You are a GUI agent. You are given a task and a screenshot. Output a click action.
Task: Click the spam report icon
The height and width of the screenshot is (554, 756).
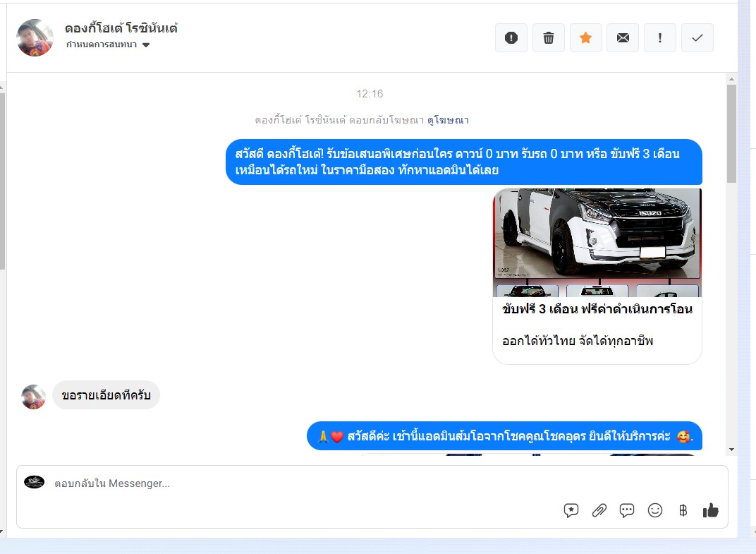[x=511, y=37]
